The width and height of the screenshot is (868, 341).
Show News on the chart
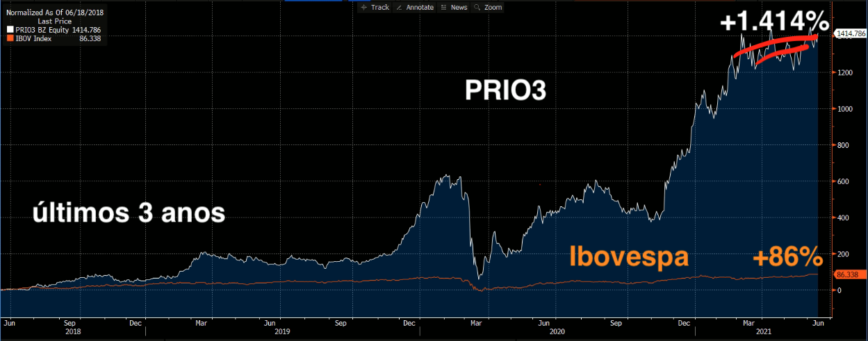(453, 7)
